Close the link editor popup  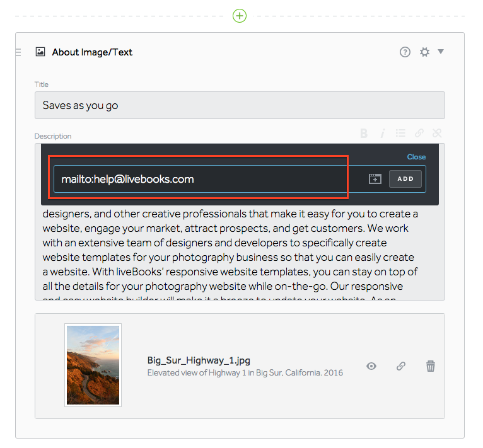tap(416, 157)
